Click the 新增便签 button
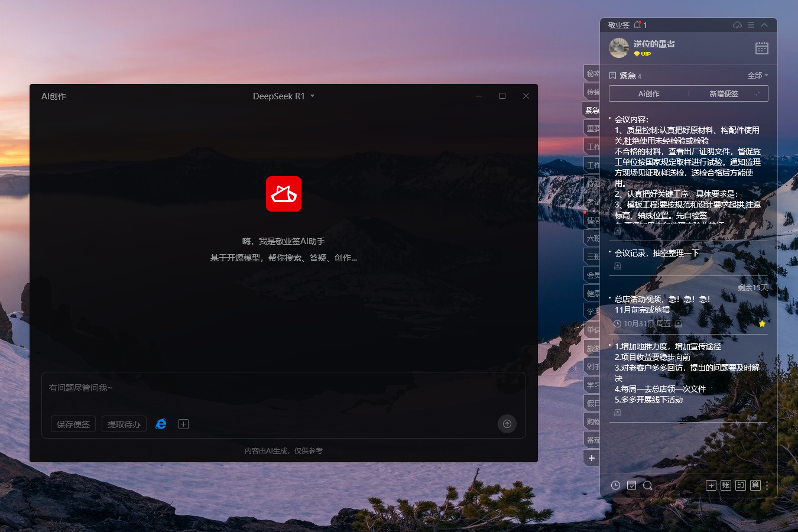The height and width of the screenshot is (532, 798). (x=724, y=93)
